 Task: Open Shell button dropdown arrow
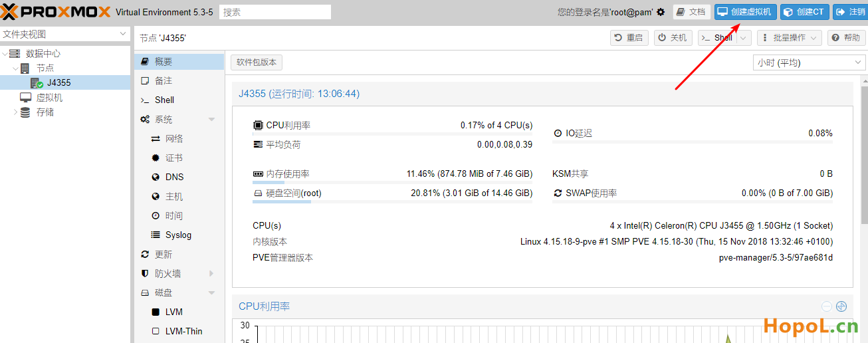coord(744,38)
